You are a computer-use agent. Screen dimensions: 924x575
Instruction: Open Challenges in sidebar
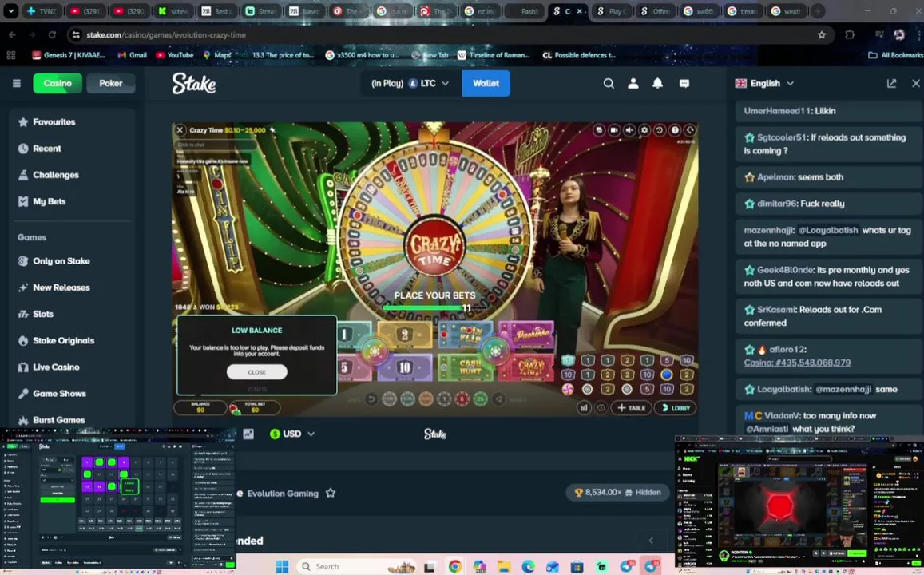click(49, 175)
